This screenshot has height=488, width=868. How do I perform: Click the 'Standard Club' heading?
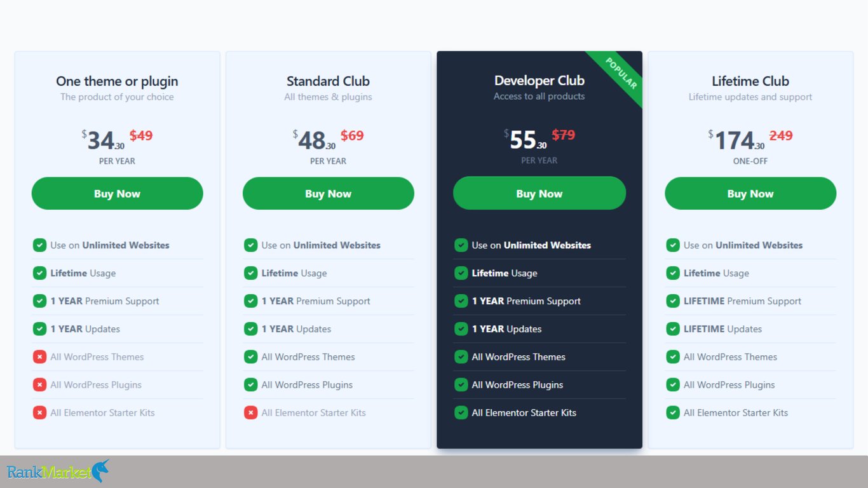[328, 81]
